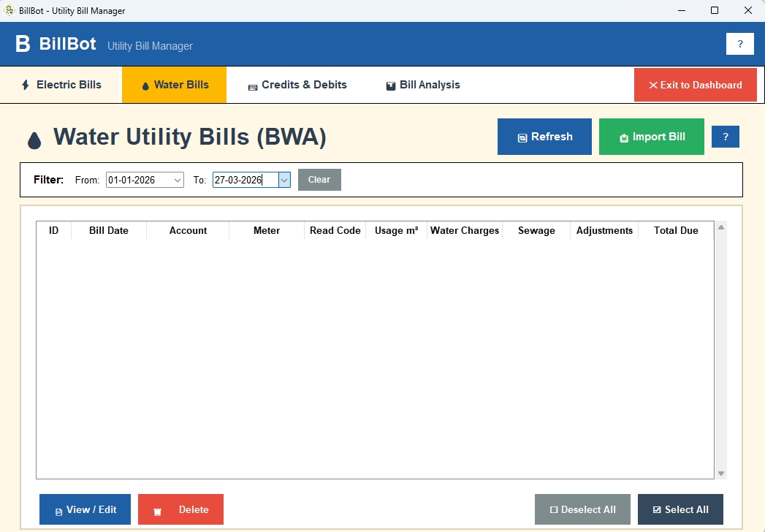Click the BillBot app icon in title bar

click(9, 10)
